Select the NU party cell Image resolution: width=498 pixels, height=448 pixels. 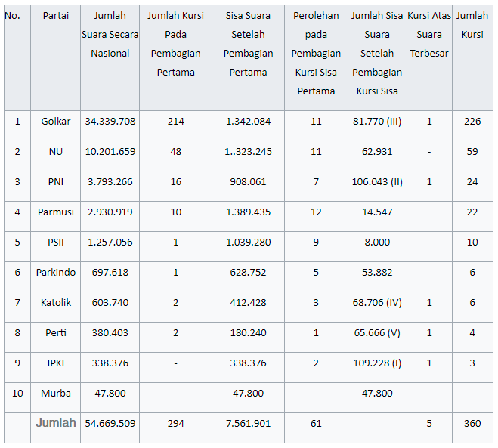[55, 152]
